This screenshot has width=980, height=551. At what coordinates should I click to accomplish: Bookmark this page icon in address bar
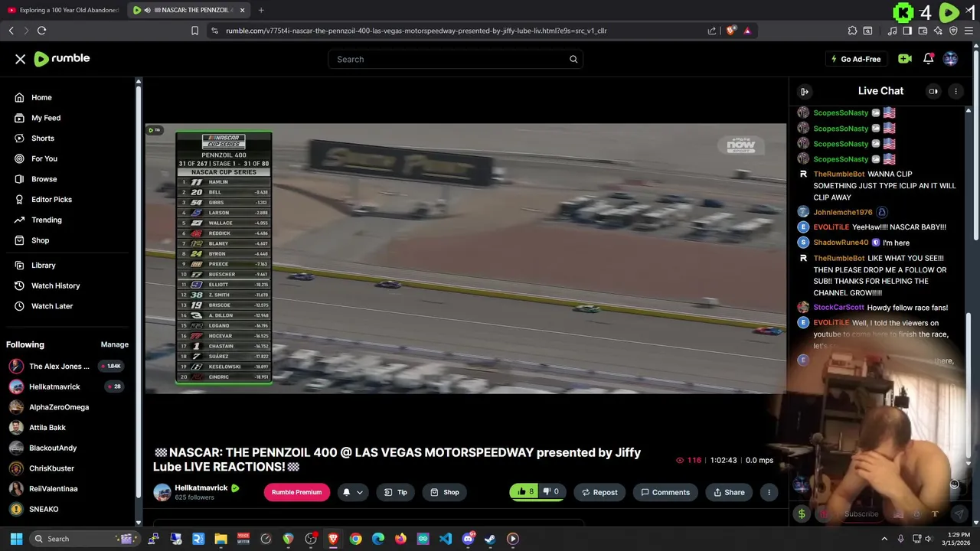pos(194,31)
